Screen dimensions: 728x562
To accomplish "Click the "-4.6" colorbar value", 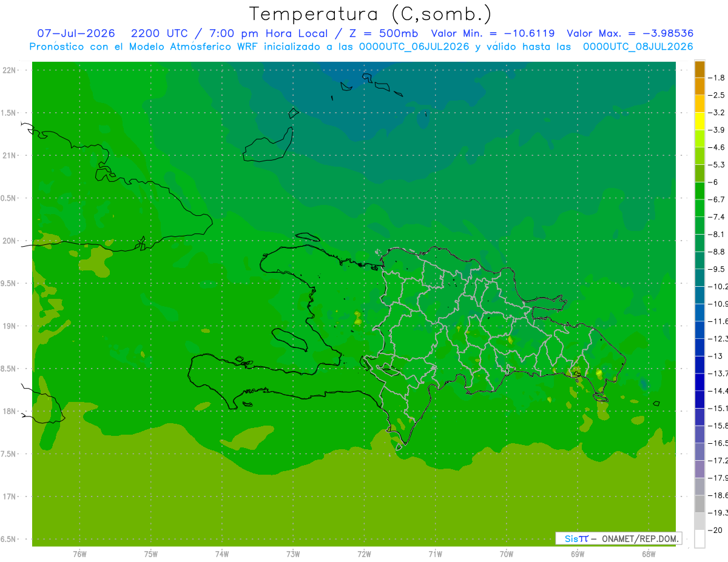I will pyautogui.click(x=717, y=147).
